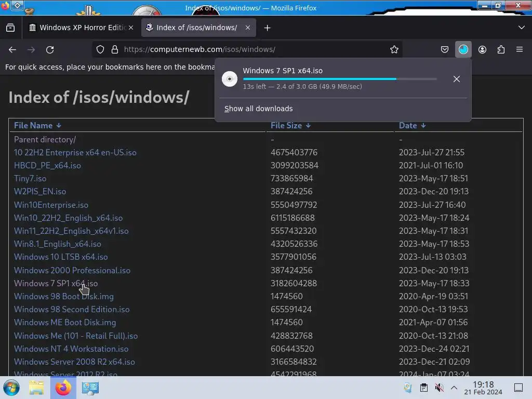
Task: Open the clipboard tray icon
Action: pyautogui.click(x=423, y=388)
